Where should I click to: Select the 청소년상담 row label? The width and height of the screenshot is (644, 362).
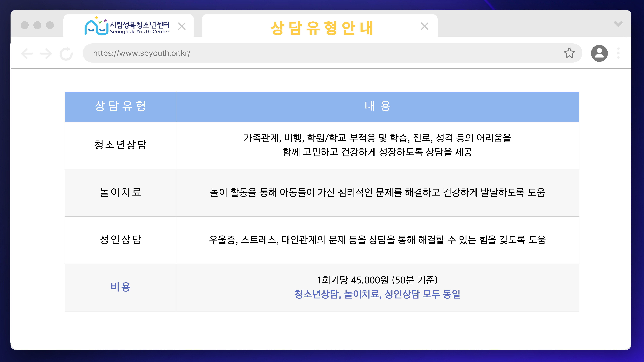pyautogui.click(x=121, y=145)
